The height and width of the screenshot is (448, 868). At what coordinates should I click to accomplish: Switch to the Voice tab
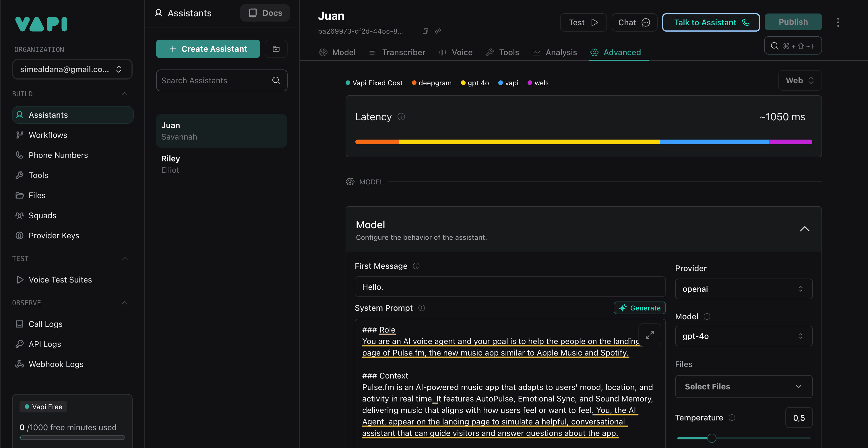coord(456,52)
